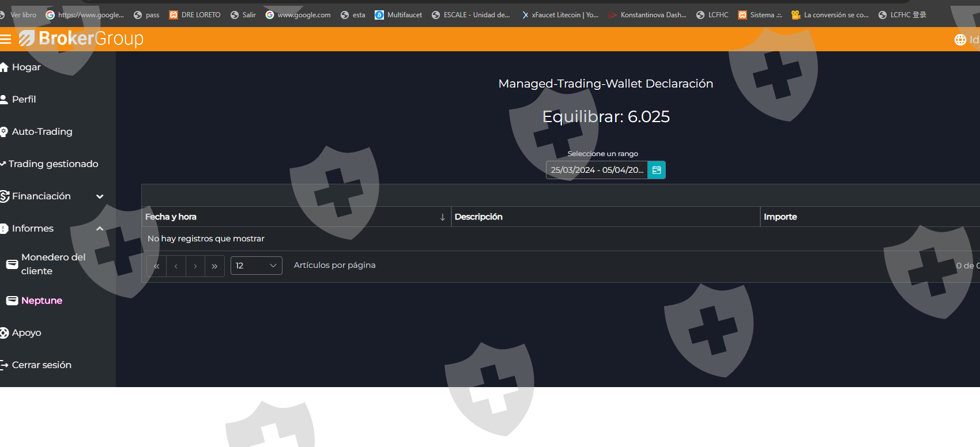Open Hogar from the sidebar
The height and width of the screenshot is (447, 980).
click(x=26, y=67)
